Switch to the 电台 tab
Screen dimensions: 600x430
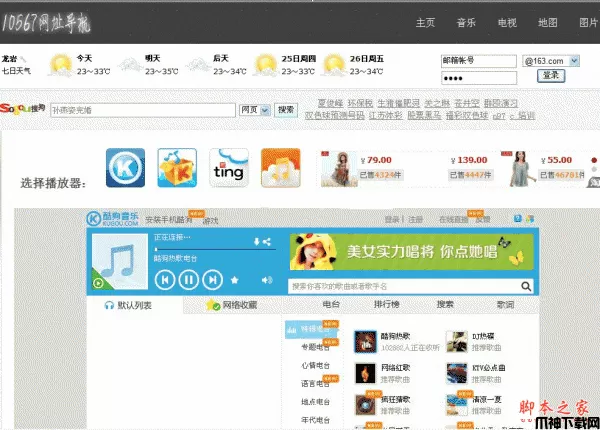coord(331,304)
